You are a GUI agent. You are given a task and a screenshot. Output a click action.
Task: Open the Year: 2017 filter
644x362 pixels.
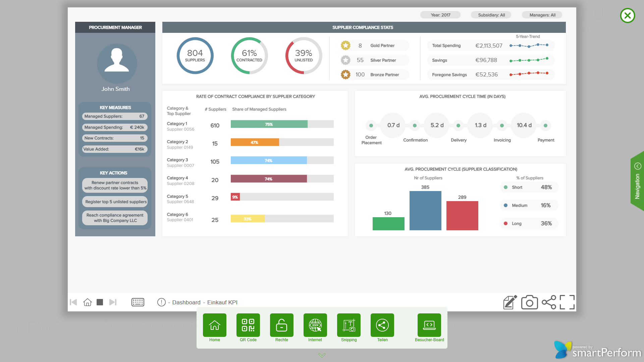pyautogui.click(x=440, y=15)
